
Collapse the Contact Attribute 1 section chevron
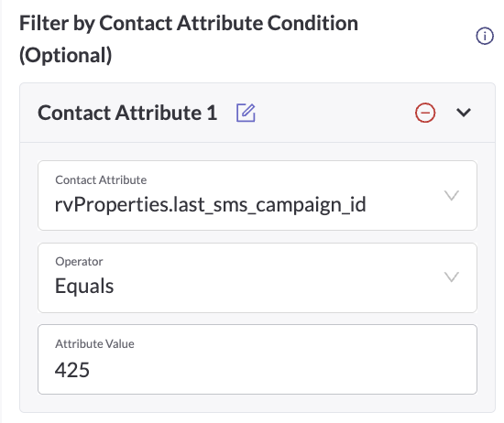pyautogui.click(x=464, y=113)
